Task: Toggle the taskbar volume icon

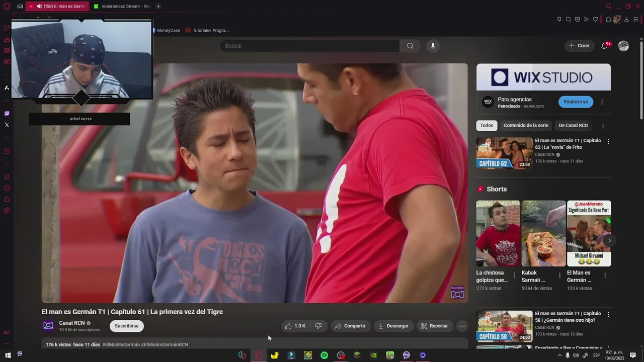Action: tap(576, 355)
